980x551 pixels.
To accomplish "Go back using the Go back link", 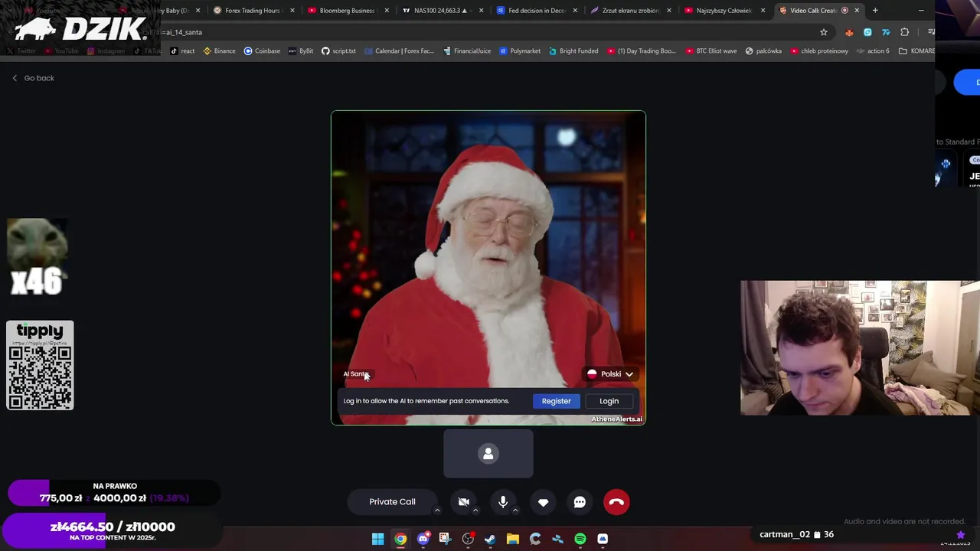I will (x=33, y=78).
